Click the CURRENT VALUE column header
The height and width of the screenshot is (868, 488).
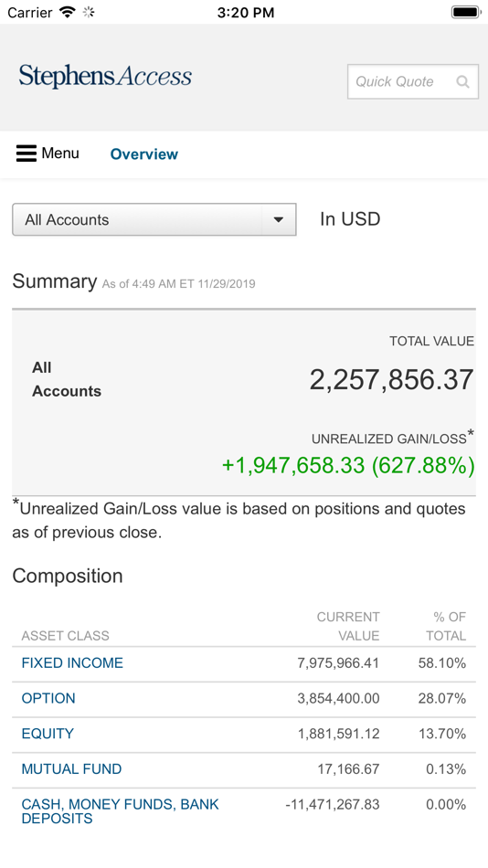coord(348,626)
